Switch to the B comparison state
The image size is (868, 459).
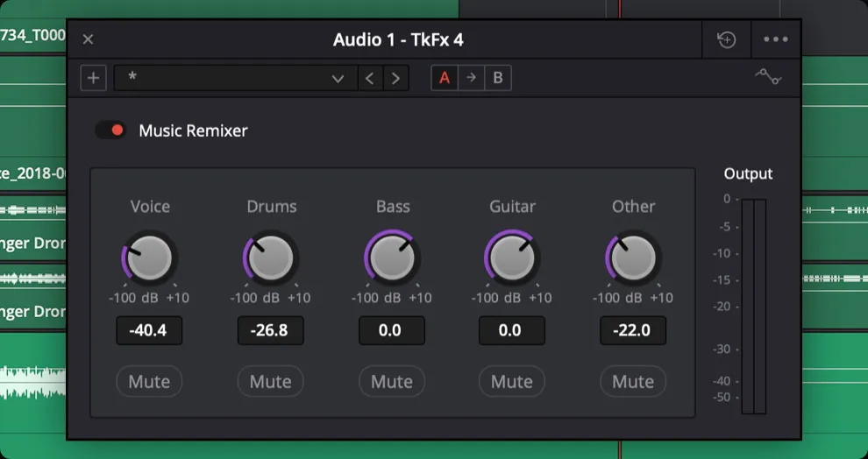coord(497,77)
